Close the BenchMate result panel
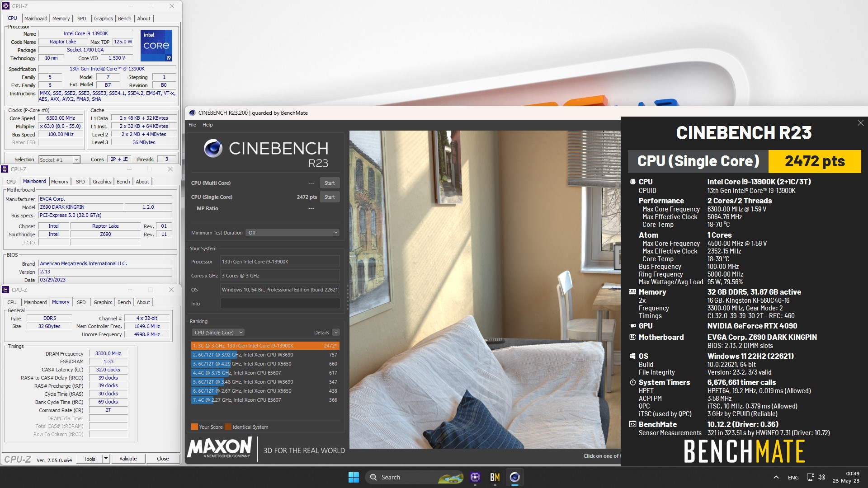 click(x=860, y=123)
